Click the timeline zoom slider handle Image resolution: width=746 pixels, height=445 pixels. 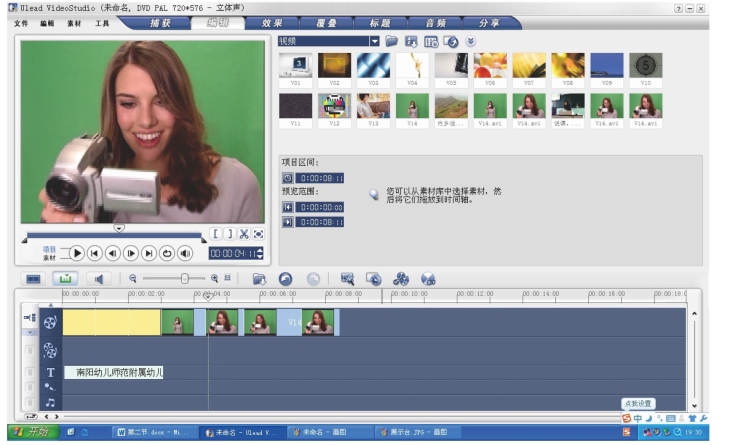[x=185, y=279]
